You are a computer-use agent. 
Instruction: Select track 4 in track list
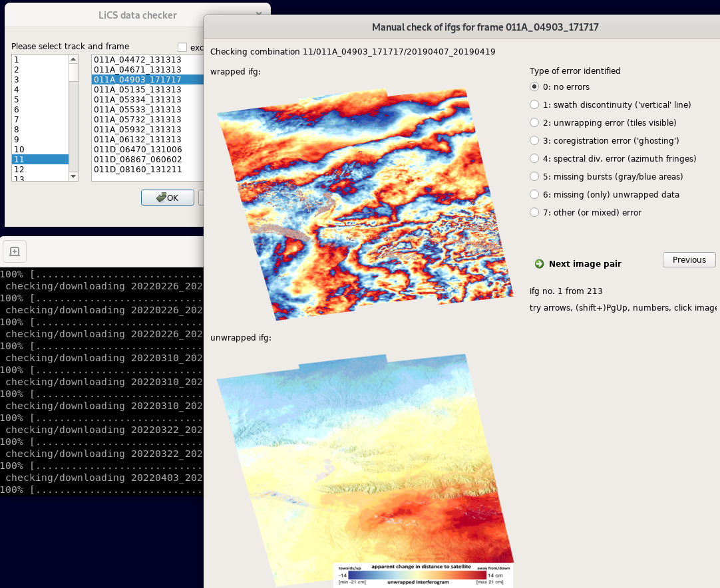(x=40, y=90)
